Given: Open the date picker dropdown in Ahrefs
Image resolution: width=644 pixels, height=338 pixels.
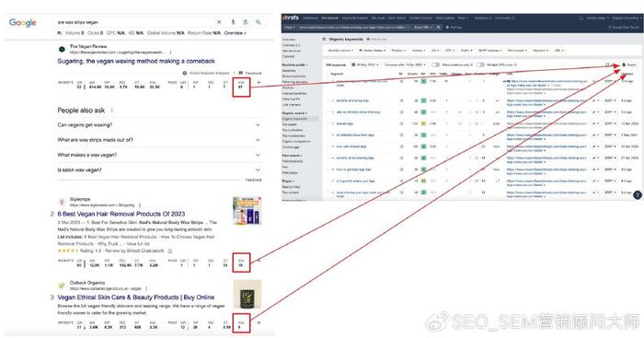Looking at the screenshot, I should click(365, 65).
